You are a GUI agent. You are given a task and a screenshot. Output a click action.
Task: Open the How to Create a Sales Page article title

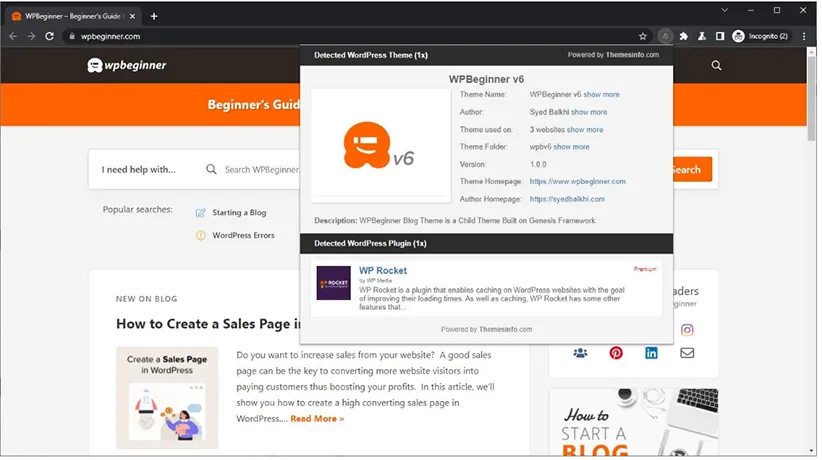click(208, 324)
